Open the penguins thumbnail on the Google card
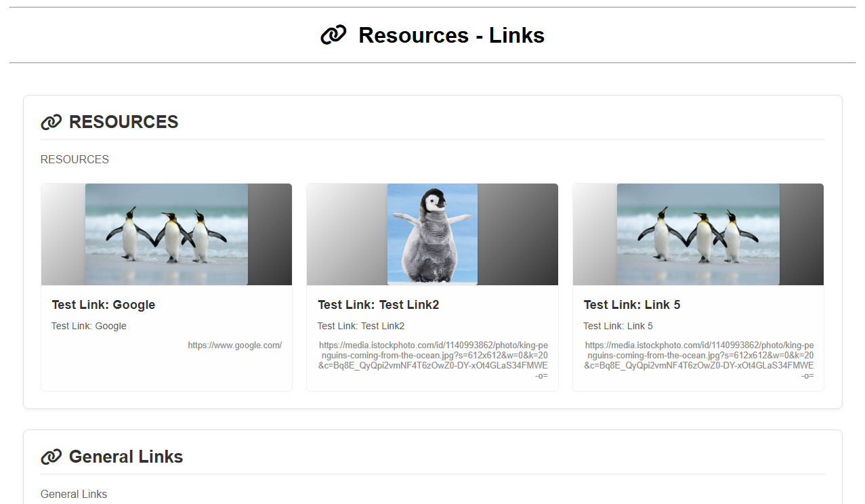Screen dimensions: 865x504 pyautogui.click(x=166, y=234)
